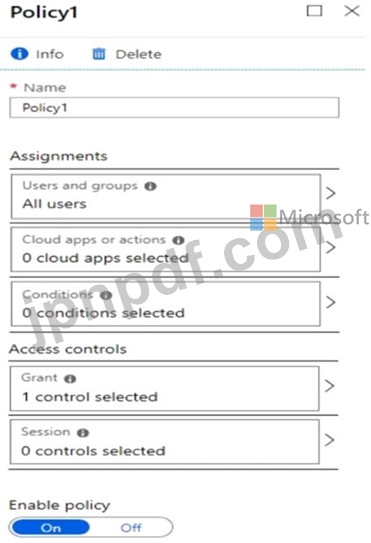Close the Policy1 blade
Image resolution: width=371 pixels, height=543 pixels.
pos(352,11)
